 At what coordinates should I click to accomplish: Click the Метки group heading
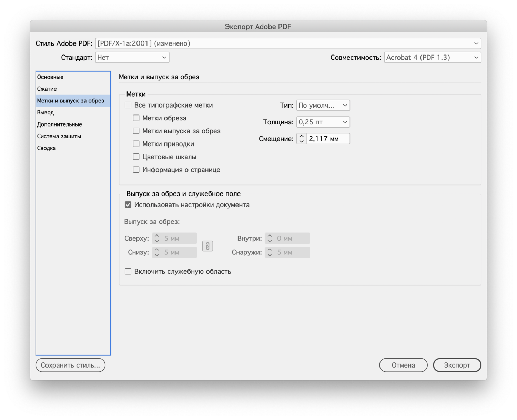(x=136, y=94)
